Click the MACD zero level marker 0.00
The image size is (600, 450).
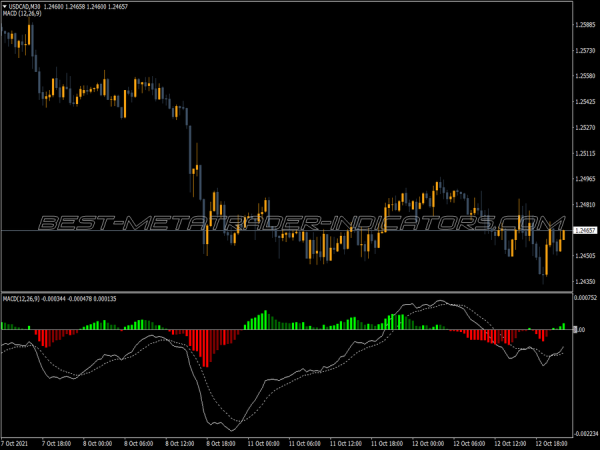580,329
